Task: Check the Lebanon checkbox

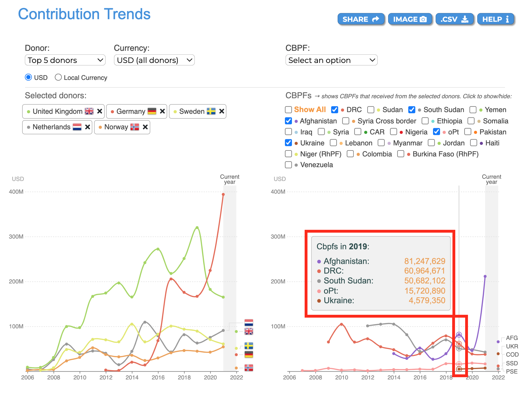Action: tap(333, 143)
